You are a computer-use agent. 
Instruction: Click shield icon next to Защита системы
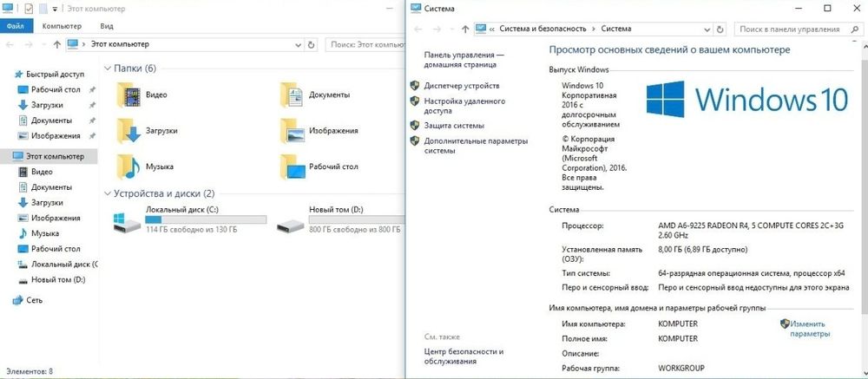415,126
